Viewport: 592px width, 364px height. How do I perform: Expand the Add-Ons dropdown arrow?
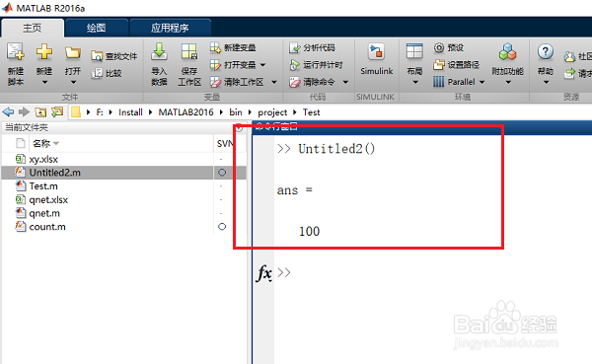[x=508, y=82]
